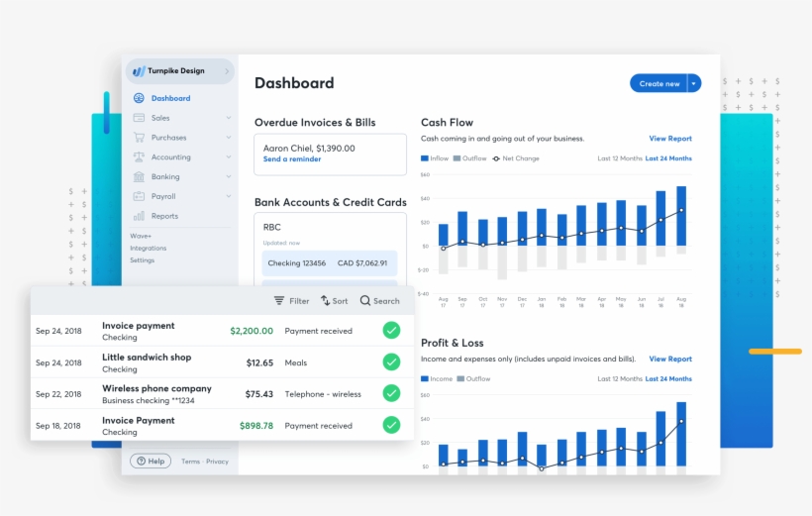
Task: Click the Payroll badge icon
Action: [x=139, y=196]
